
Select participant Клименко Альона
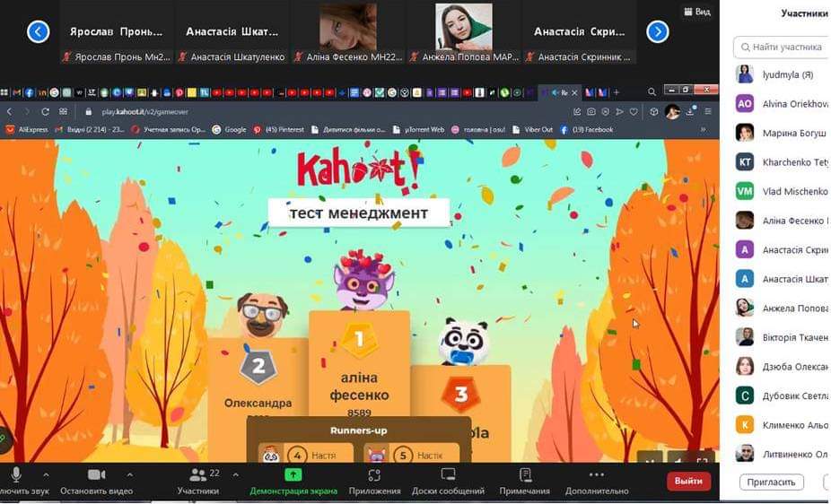(783, 424)
